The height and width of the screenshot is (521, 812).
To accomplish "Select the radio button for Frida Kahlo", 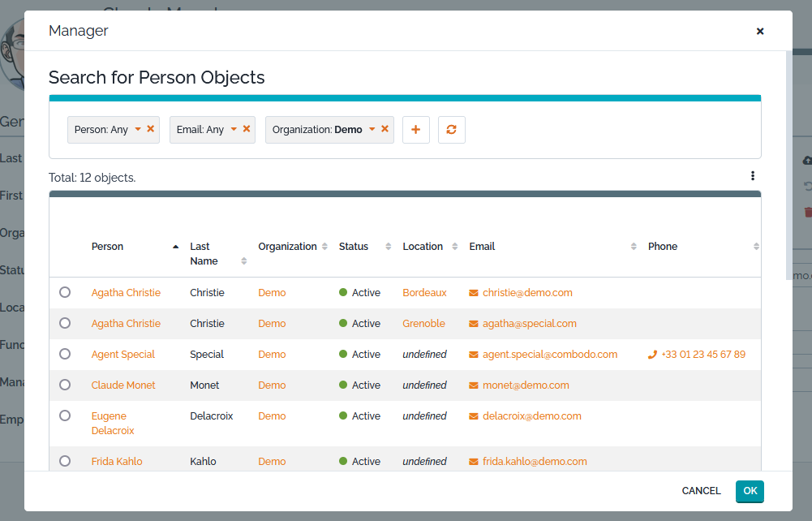I will 65,460.
